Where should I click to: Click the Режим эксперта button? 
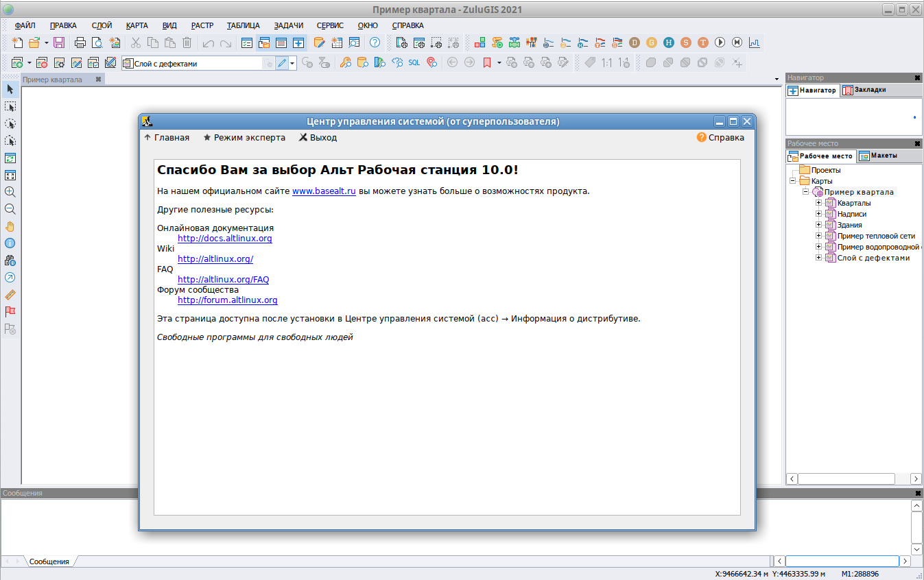coord(244,138)
